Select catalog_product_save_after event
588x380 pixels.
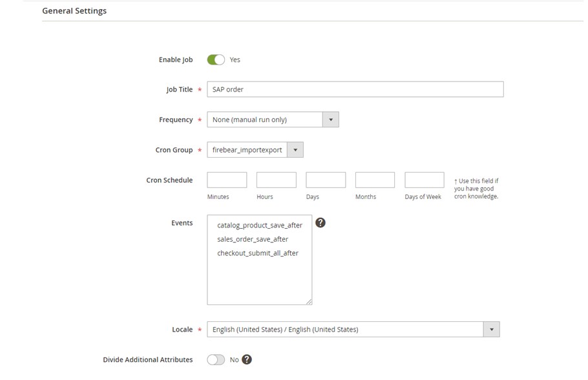[x=259, y=226]
